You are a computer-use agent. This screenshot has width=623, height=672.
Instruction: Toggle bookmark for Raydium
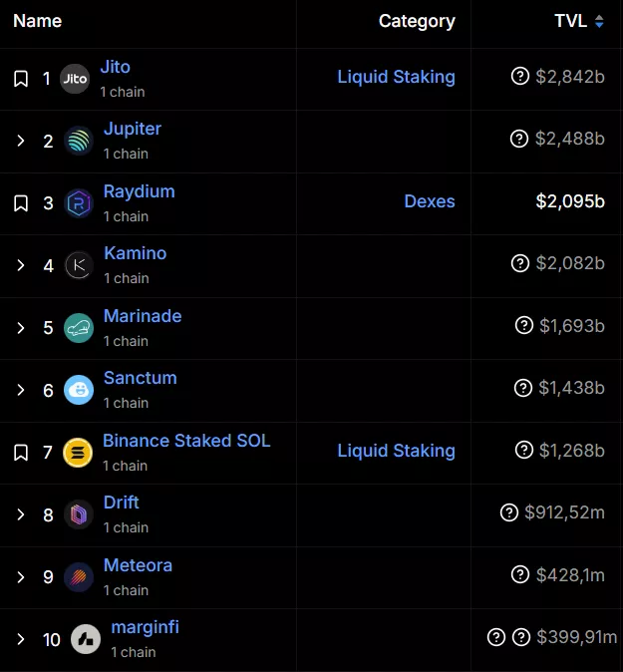[x=21, y=203]
